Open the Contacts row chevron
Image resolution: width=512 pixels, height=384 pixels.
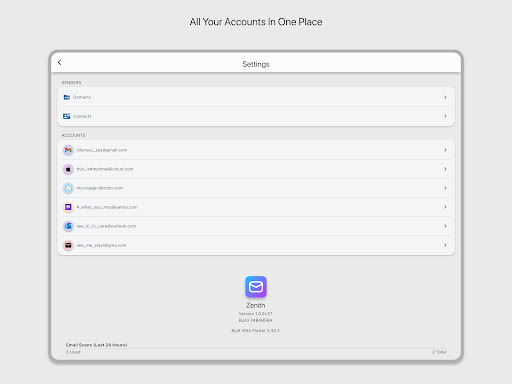[445, 116]
